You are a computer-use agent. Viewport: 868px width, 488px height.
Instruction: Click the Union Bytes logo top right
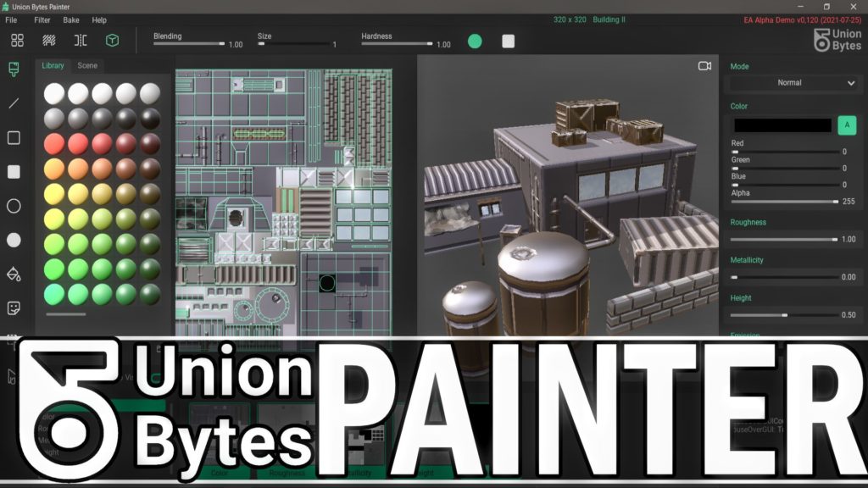click(x=837, y=41)
